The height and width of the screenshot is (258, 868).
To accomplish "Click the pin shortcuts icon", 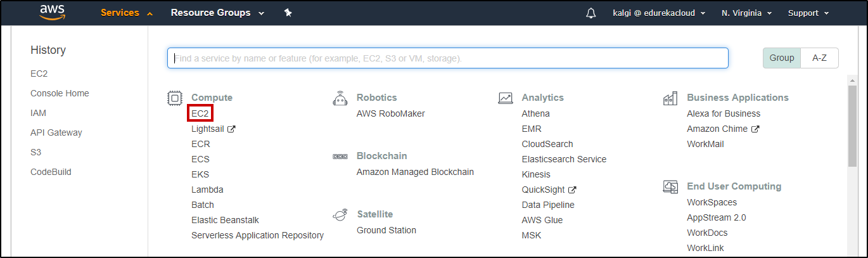I will pos(288,13).
